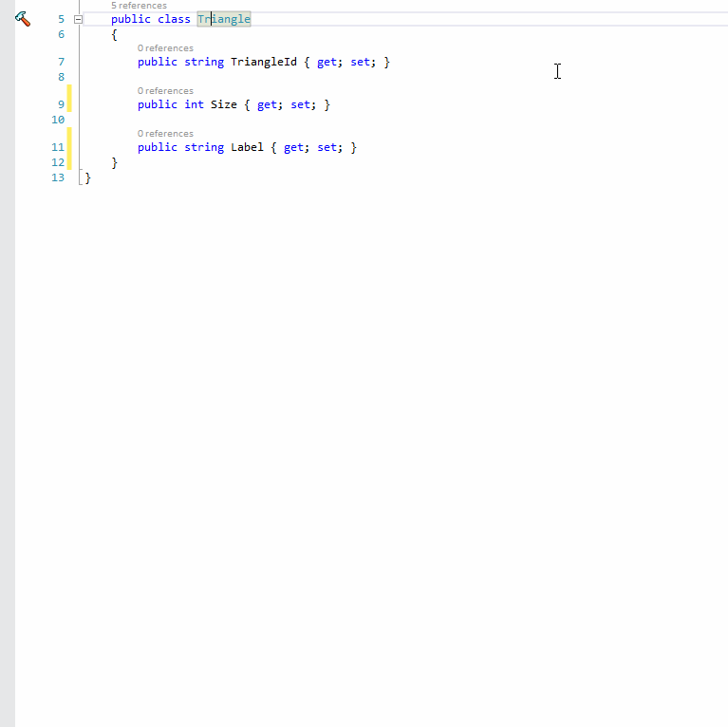Select the "set" accessor of Label
The height and width of the screenshot is (727, 728).
[x=327, y=147]
